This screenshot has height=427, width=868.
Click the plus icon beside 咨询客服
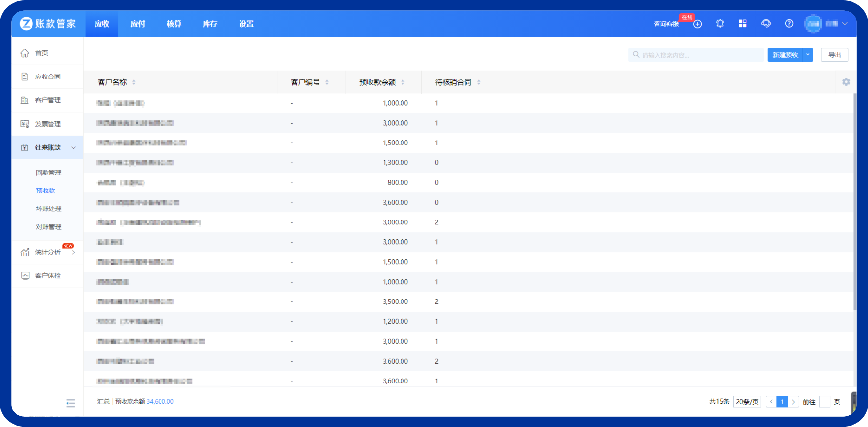[x=697, y=24]
